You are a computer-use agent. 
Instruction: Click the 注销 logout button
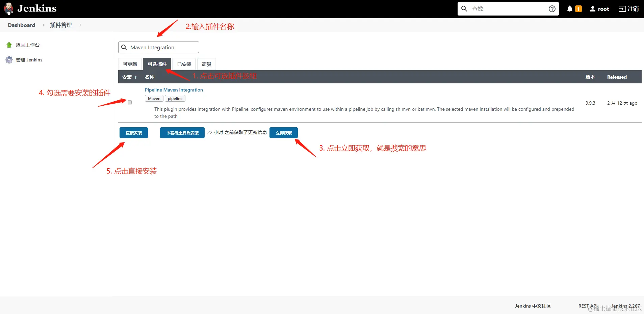(x=628, y=9)
